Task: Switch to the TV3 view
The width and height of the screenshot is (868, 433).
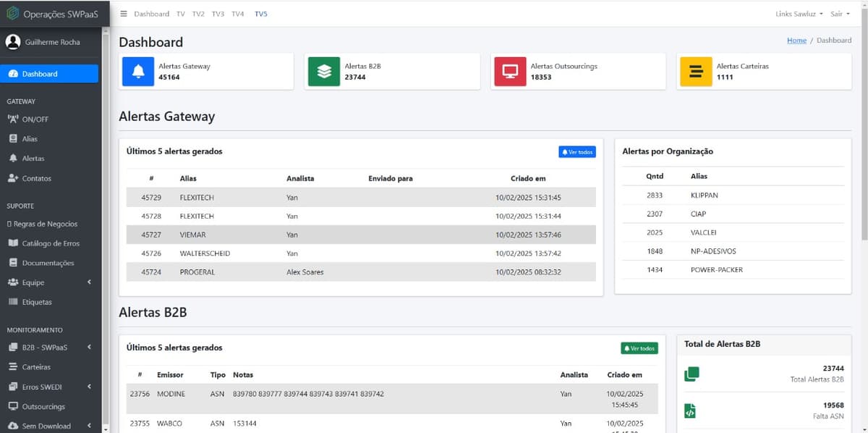Action: 218,14
